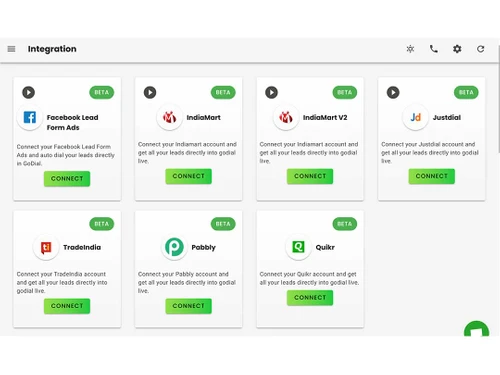
Task: Click the IndiaMart logo icon
Action: click(x=169, y=117)
